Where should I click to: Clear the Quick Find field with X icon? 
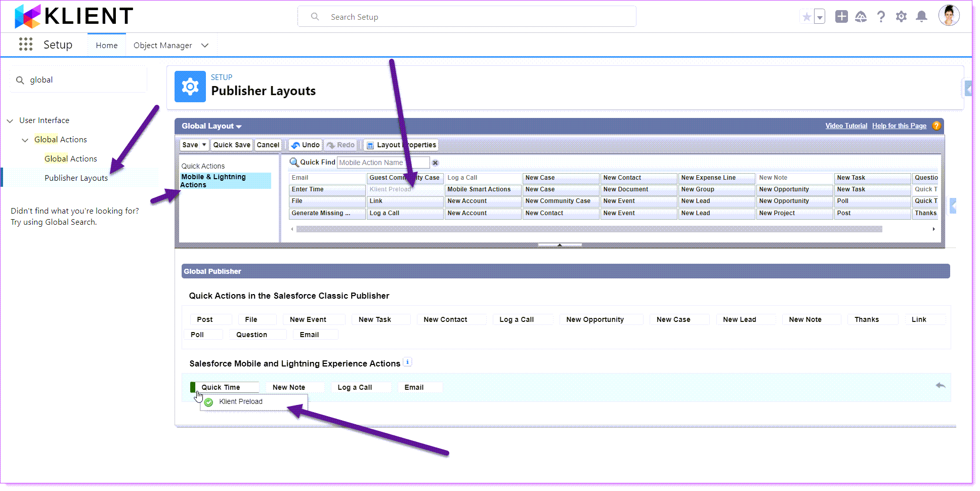pos(435,163)
